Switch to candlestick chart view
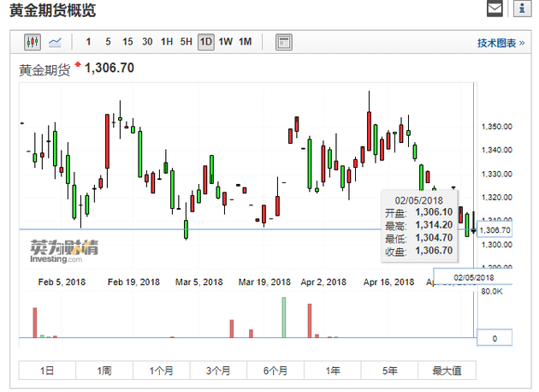The height and width of the screenshot is (392, 539). [x=33, y=42]
